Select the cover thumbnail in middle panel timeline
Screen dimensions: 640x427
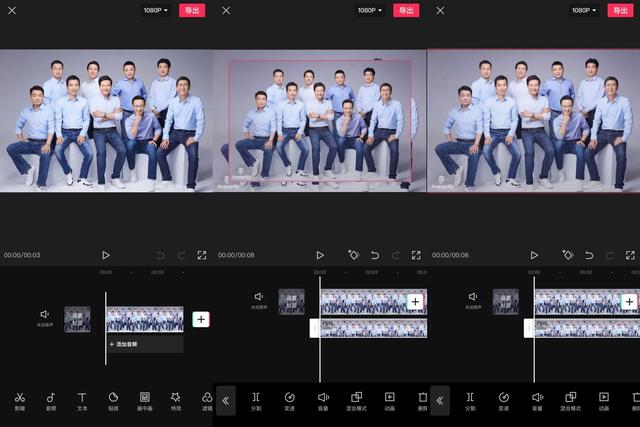coord(291,302)
